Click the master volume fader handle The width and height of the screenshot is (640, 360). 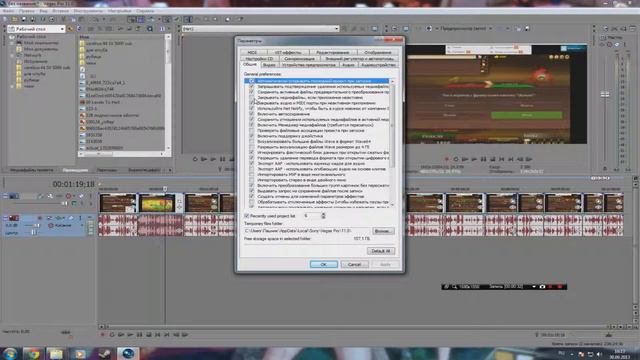pyautogui.click(x=605, y=94)
